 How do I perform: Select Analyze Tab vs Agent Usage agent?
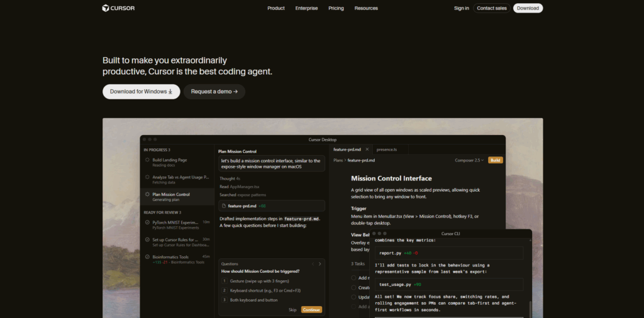pyautogui.click(x=177, y=180)
